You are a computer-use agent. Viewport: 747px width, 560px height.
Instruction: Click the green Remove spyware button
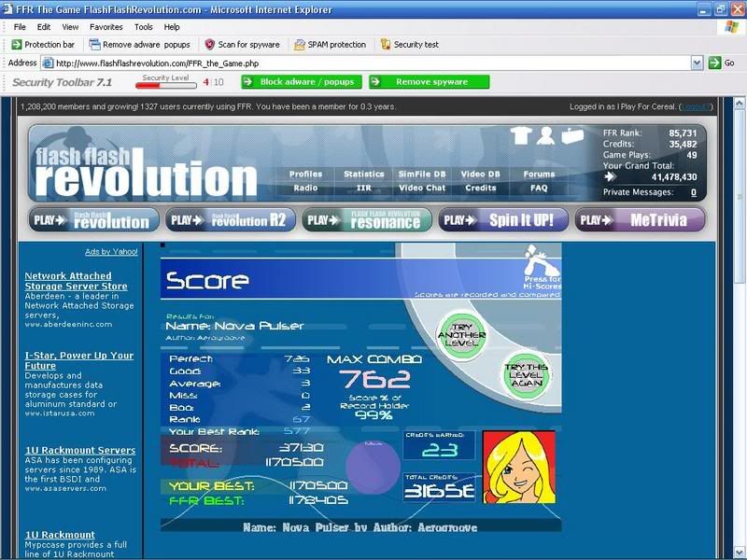430,82
